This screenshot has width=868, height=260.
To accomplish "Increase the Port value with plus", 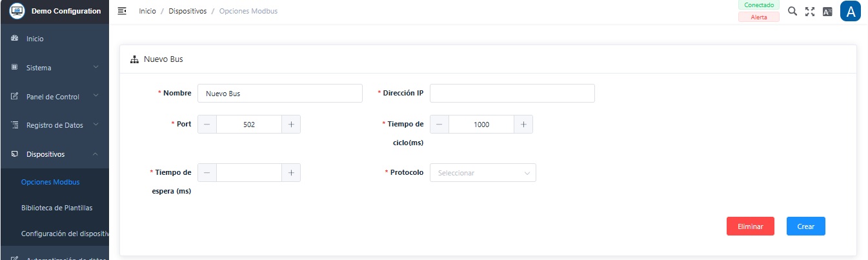I will (x=291, y=125).
